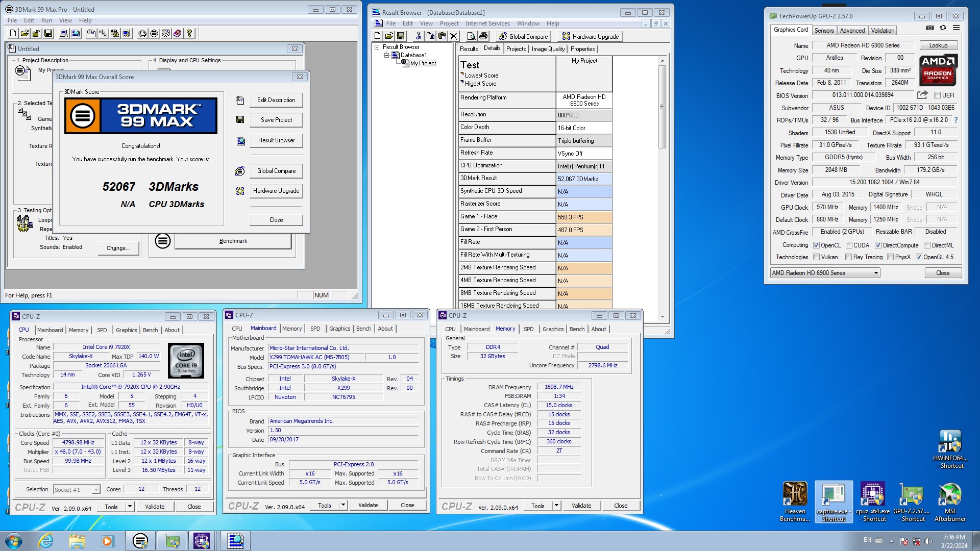Click Result Browser button in the score dialog
This screenshot has width=980, height=551.
[x=276, y=140]
